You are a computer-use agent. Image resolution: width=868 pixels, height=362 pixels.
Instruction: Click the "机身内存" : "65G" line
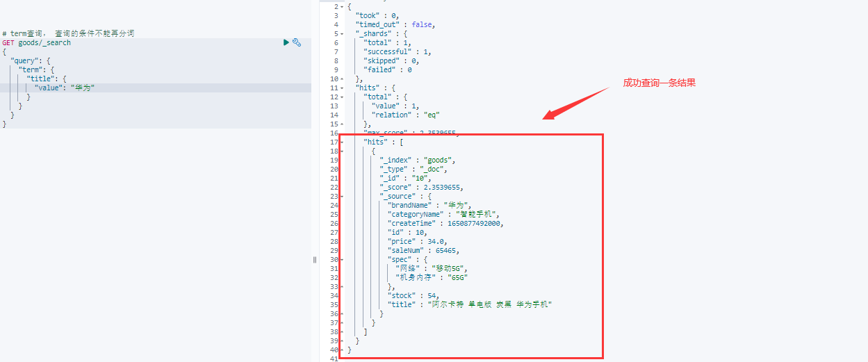[432, 277]
